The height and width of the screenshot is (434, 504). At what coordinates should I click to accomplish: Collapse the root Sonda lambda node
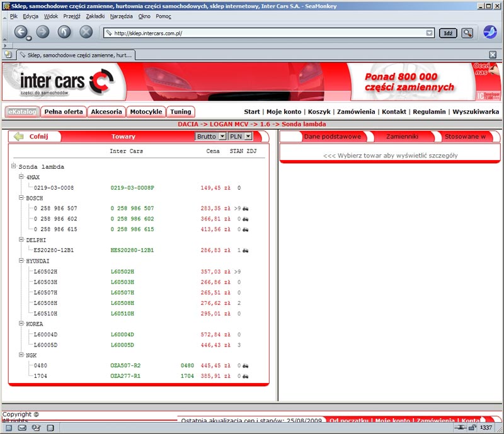pyautogui.click(x=14, y=167)
